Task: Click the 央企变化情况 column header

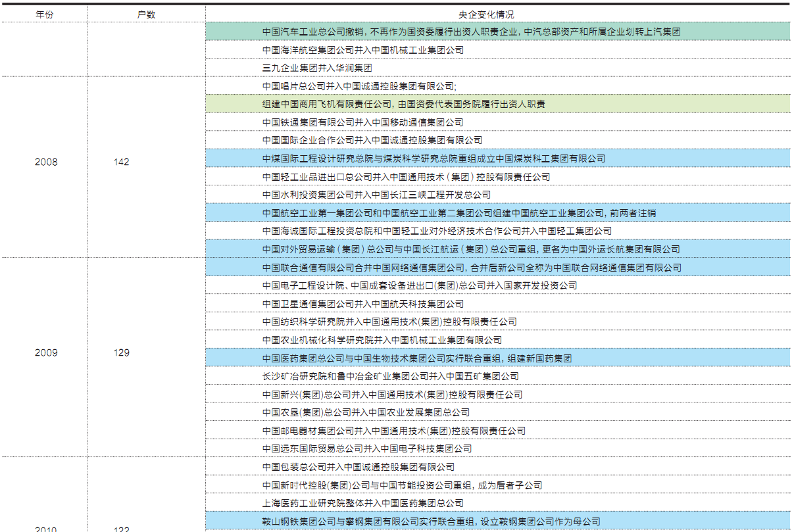Action: point(497,14)
